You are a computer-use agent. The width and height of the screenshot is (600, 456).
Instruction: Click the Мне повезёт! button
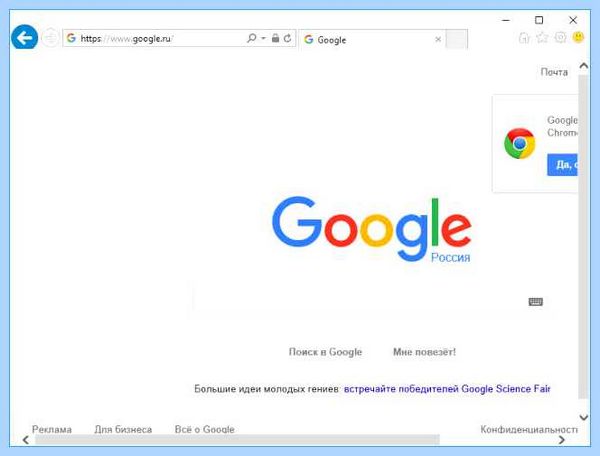tap(424, 352)
